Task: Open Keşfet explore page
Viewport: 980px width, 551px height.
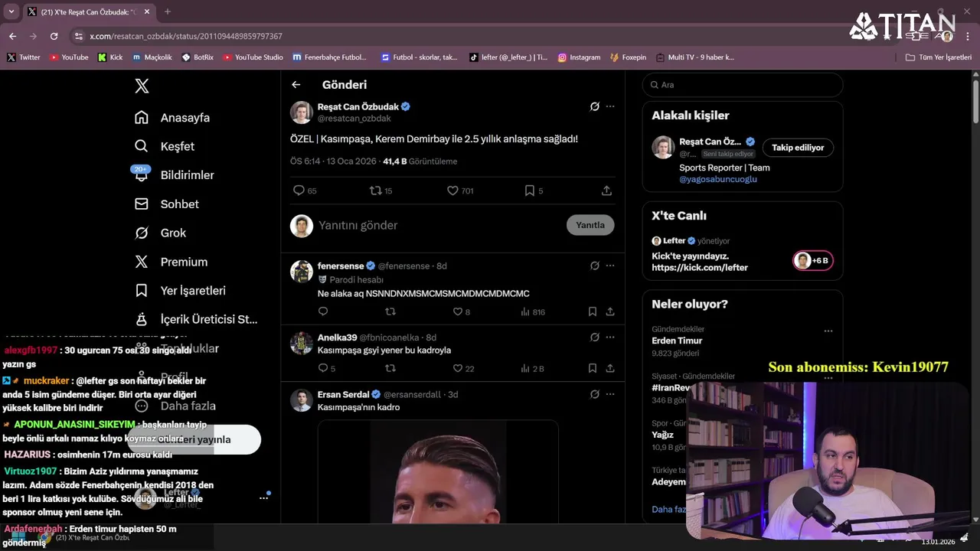Action: click(x=165, y=146)
